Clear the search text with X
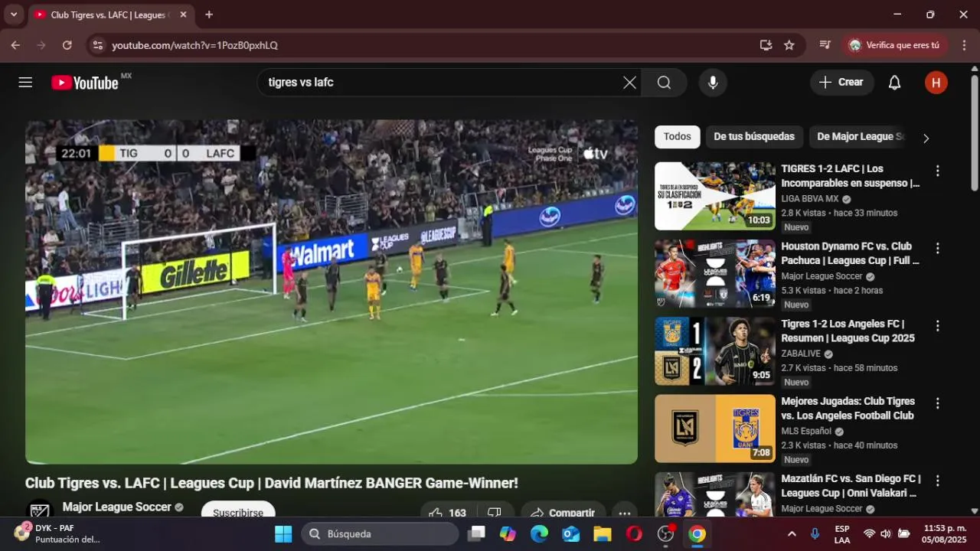Viewport: 980px width, 551px height. point(629,83)
